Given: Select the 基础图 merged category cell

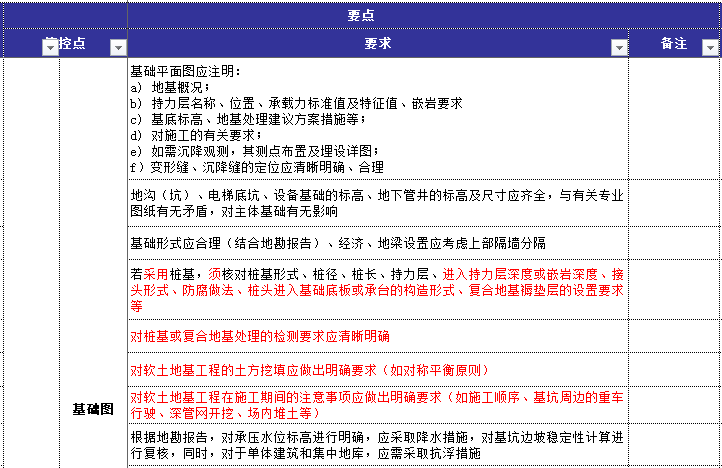Looking at the screenshot, I should (x=93, y=409).
